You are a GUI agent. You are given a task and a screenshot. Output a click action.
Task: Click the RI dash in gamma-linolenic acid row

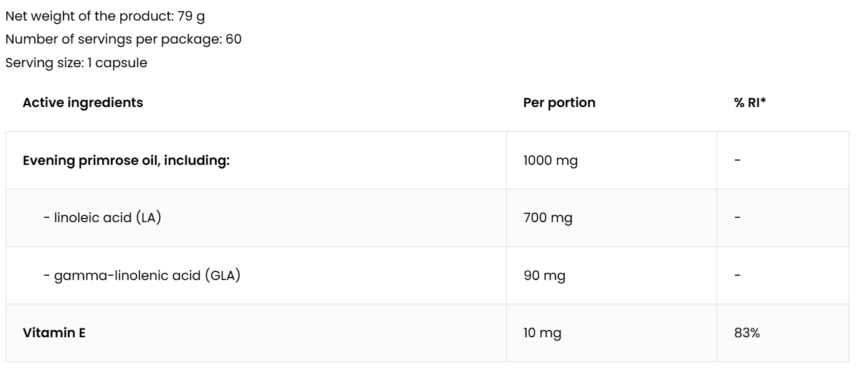tap(738, 276)
